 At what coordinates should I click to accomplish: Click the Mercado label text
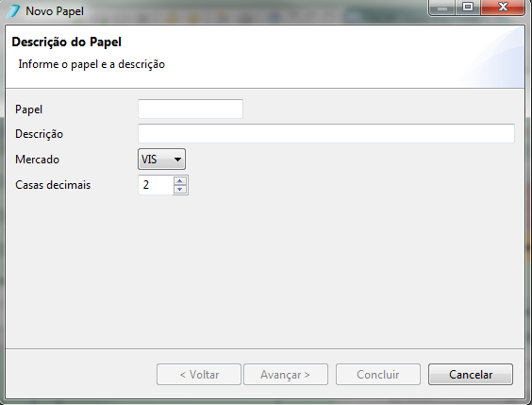tap(37, 160)
